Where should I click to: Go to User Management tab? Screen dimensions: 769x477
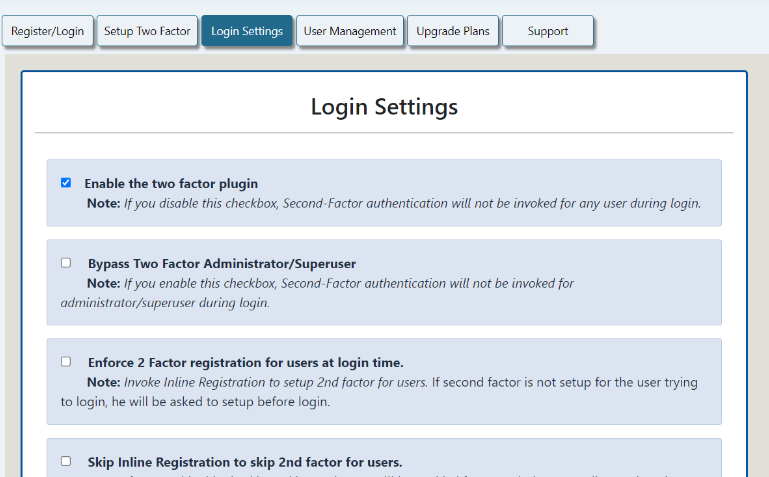click(x=350, y=31)
